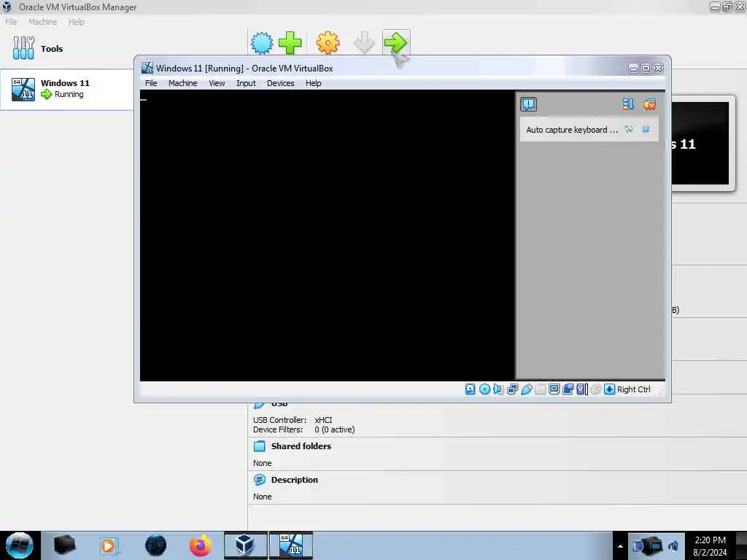Open Input menu in the VM window
Screen dimensions: 747x560
[x=246, y=83]
